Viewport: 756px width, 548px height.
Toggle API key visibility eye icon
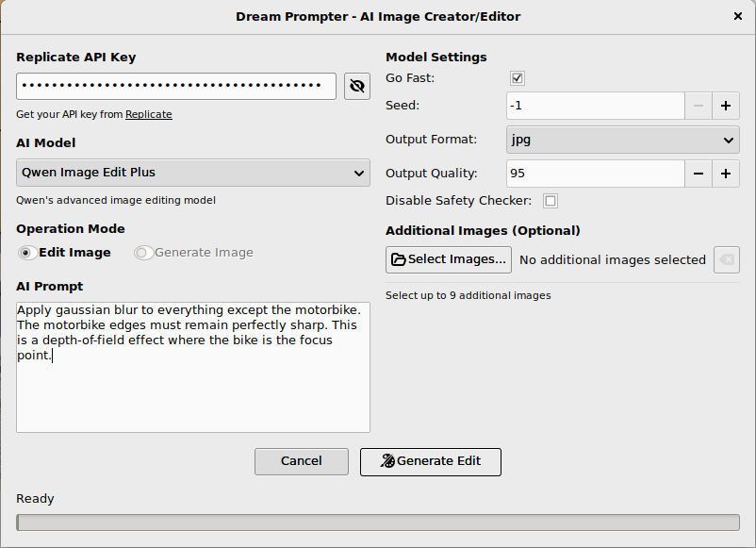tap(356, 87)
